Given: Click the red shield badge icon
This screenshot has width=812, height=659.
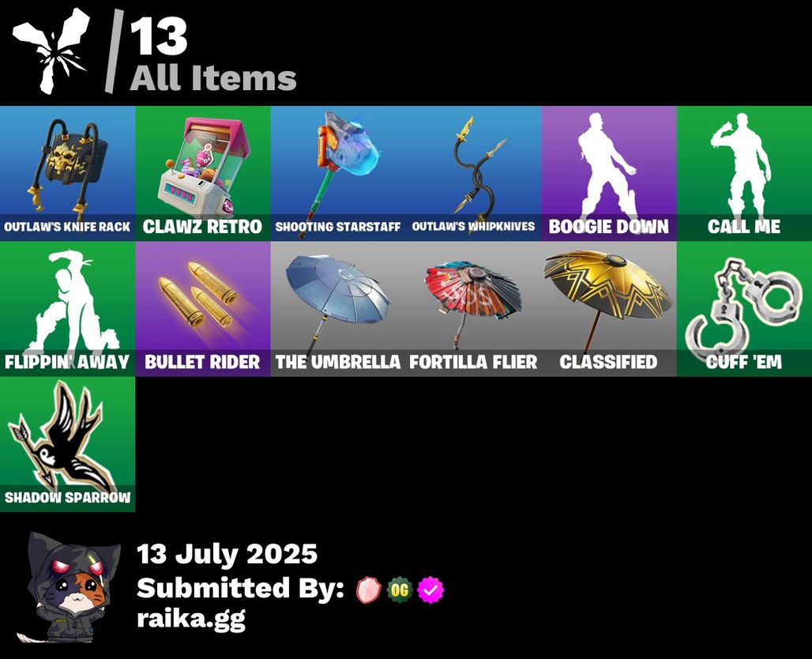Looking at the screenshot, I should pos(369,589).
